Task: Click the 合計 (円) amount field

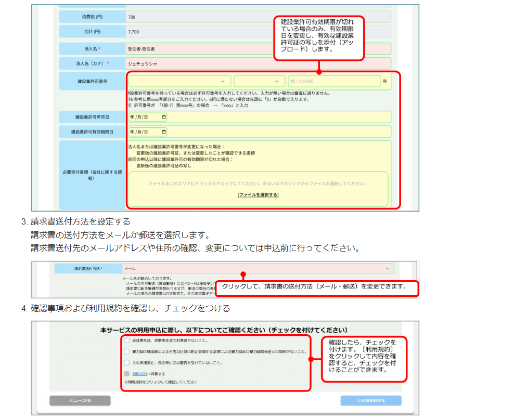Action: pyautogui.click(x=258, y=31)
